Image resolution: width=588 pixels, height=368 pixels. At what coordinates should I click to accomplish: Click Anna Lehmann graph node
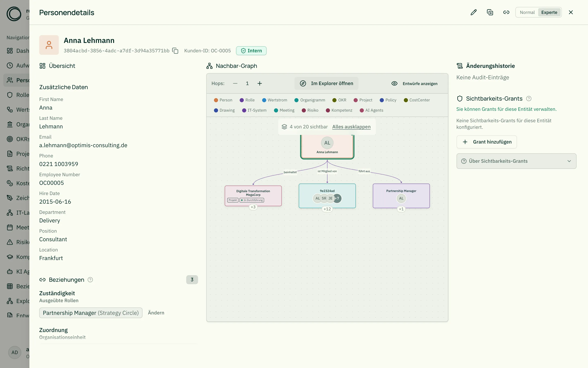pyautogui.click(x=327, y=147)
